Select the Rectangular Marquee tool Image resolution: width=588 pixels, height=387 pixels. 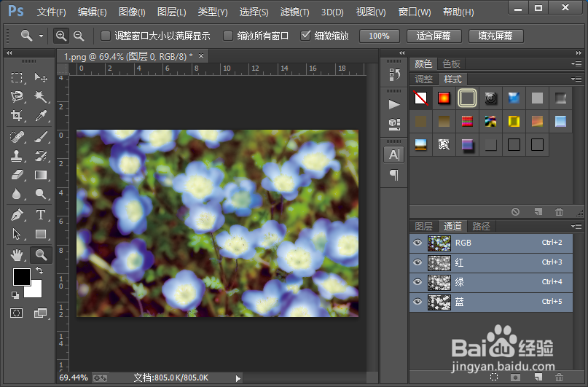point(17,78)
